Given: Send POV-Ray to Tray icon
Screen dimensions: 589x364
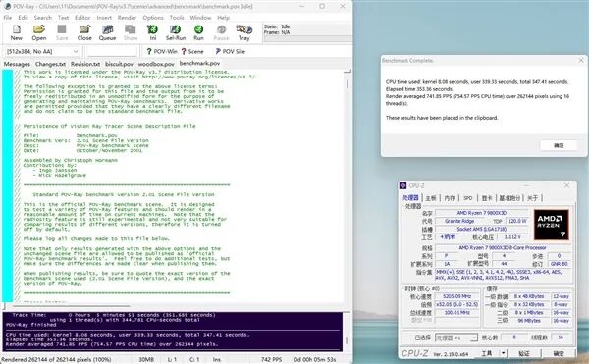Looking at the screenshot, I should (x=244, y=32).
